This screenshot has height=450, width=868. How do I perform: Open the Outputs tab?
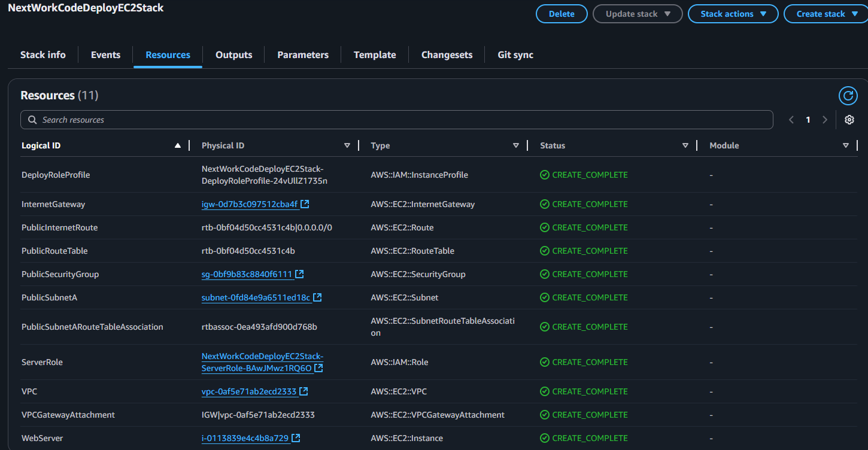click(234, 54)
